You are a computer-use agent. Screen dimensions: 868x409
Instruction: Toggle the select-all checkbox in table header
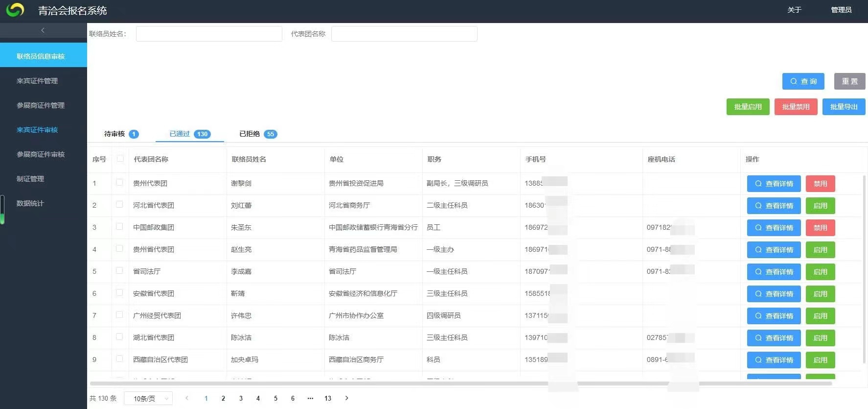click(x=120, y=159)
